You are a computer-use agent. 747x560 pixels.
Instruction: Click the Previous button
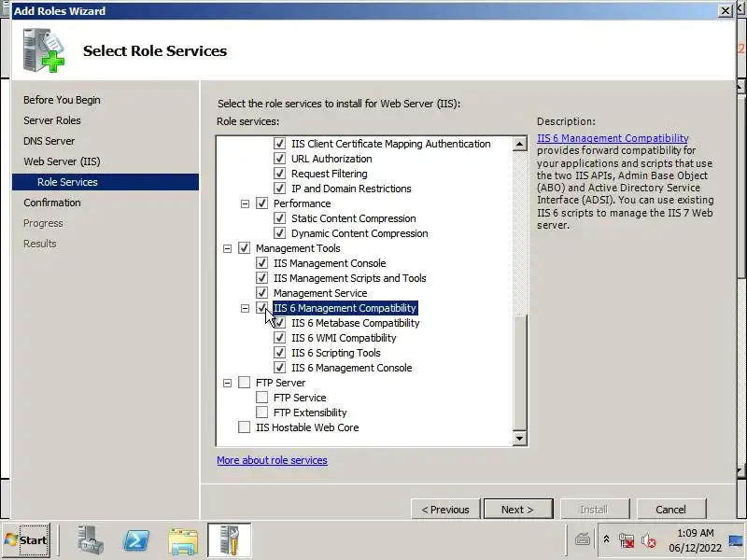[x=445, y=510]
